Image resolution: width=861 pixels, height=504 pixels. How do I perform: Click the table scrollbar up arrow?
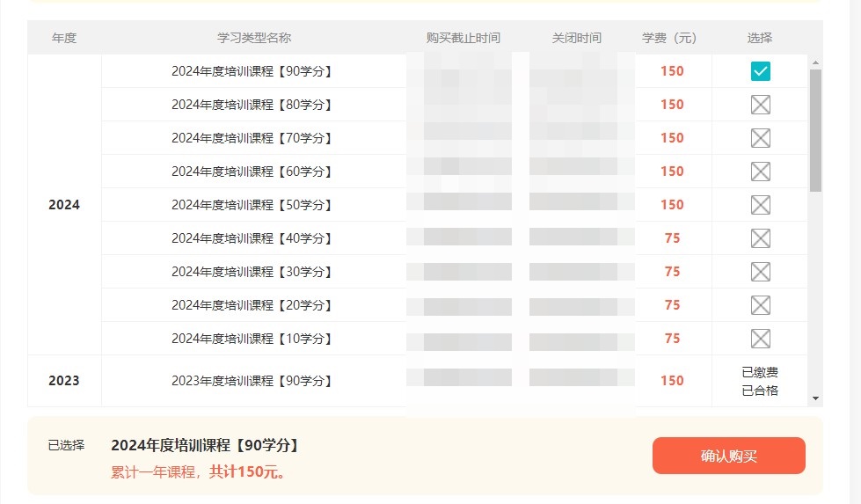pos(815,62)
